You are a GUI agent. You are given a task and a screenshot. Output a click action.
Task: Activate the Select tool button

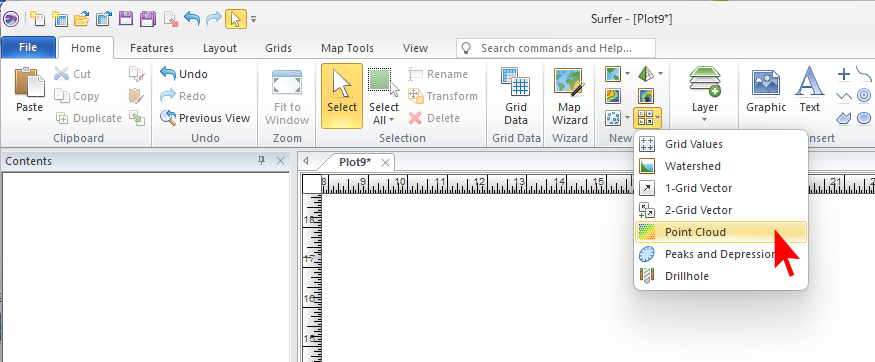[x=342, y=96]
